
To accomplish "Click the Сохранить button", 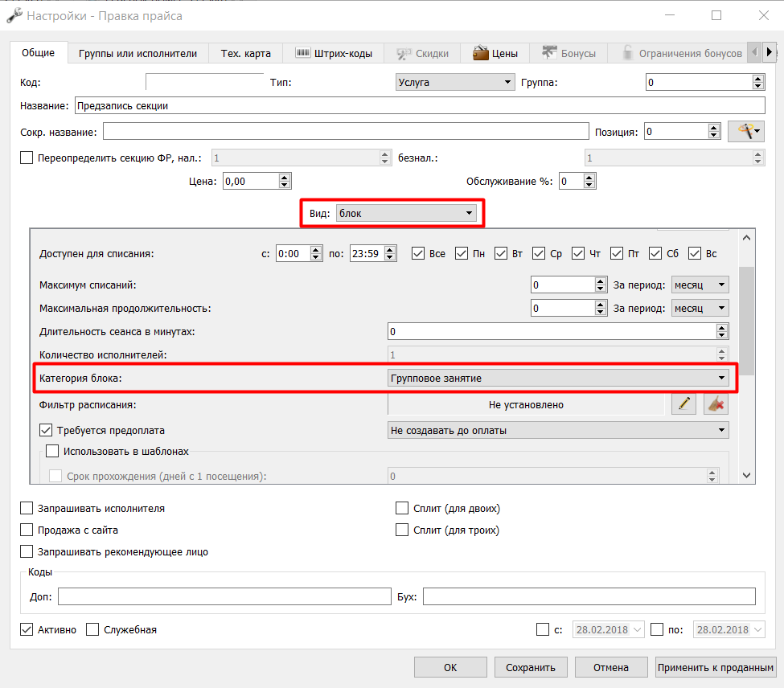I will [531, 668].
